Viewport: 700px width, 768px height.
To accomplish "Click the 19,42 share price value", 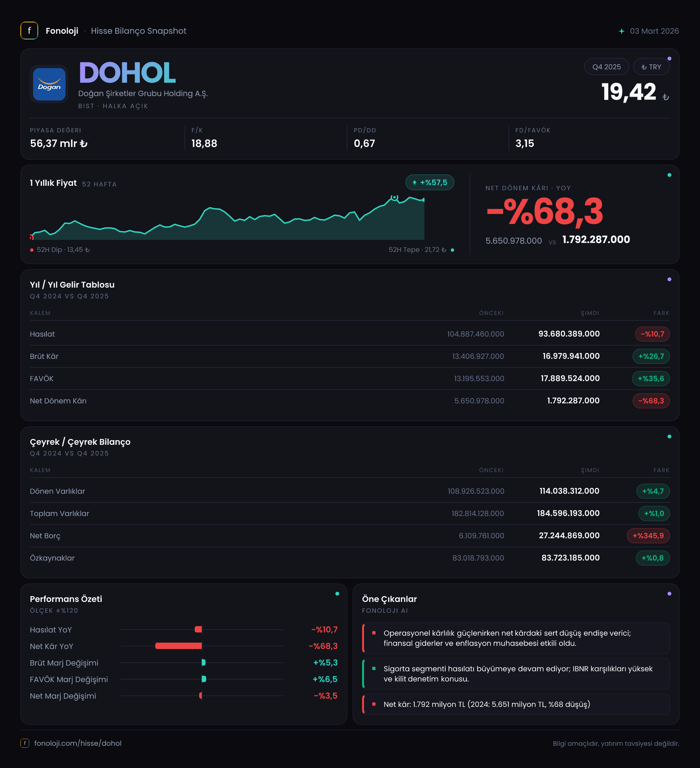I will click(629, 92).
